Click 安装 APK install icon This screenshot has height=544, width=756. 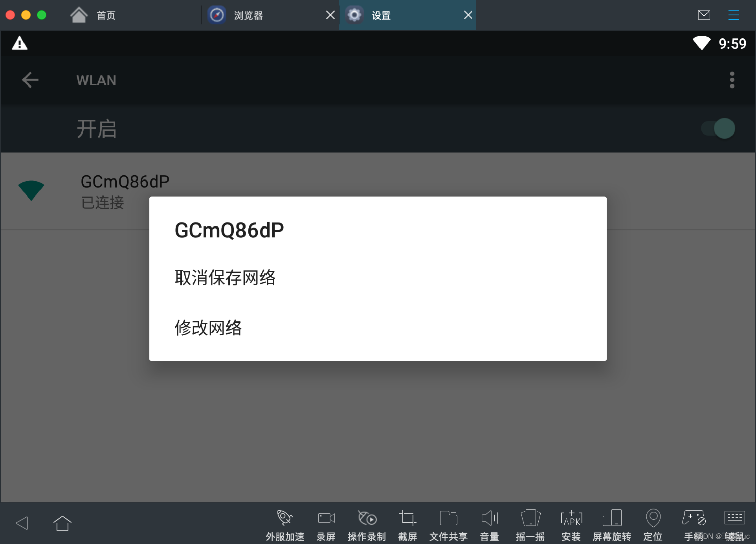[x=571, y=519]
